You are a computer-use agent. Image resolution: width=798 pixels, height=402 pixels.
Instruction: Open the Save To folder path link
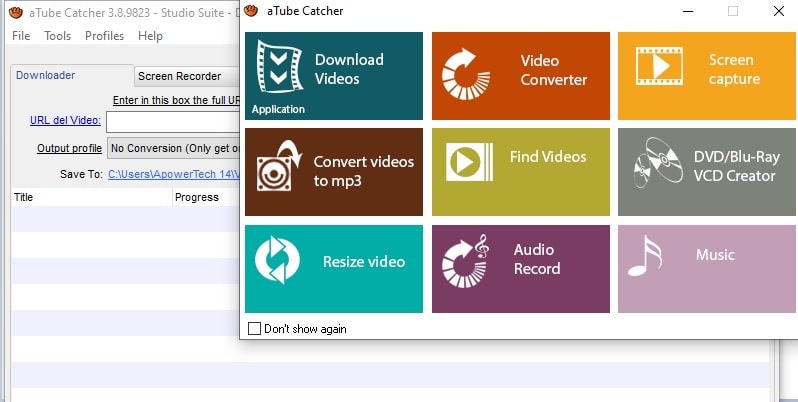174,174
